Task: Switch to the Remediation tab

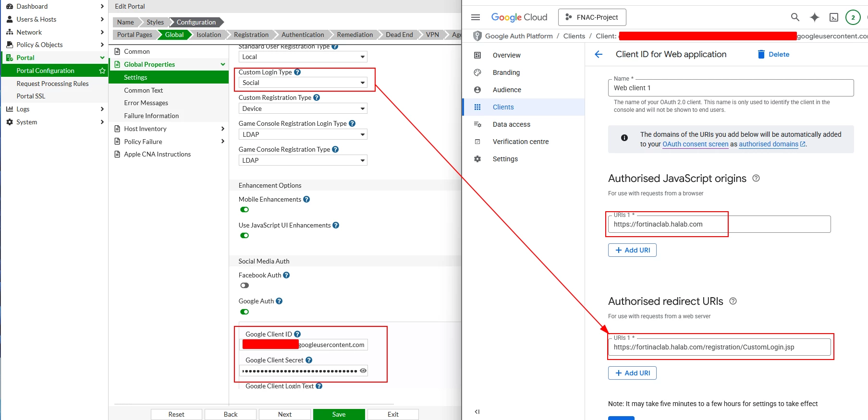Action: (355, 35)
